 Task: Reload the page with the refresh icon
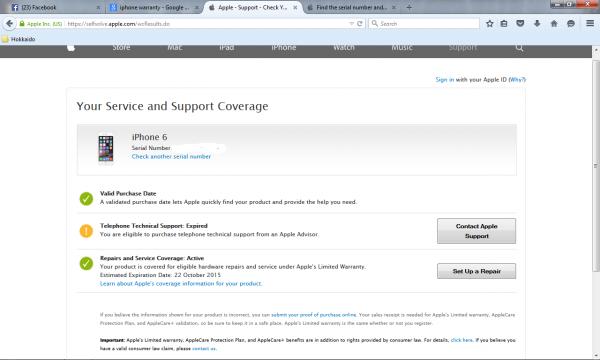coord(360,24)
